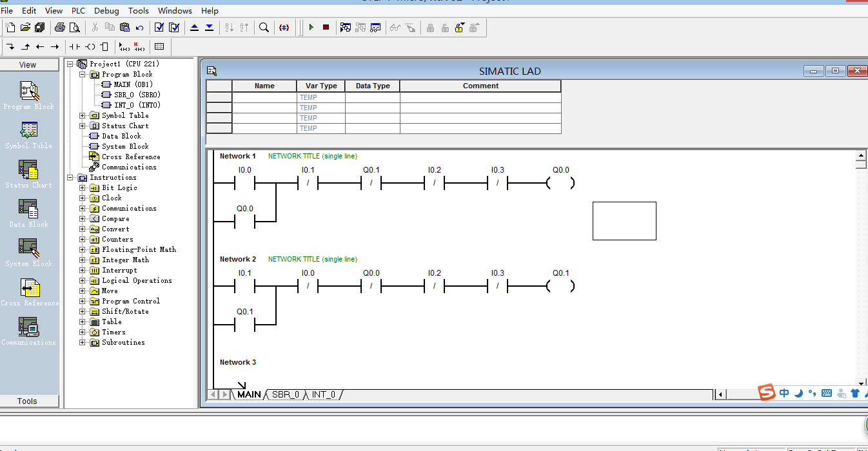868x451 pixels.
Task: Open Print Preview from the toolbar
Action: pyautogui.click(x=75, y=27)
